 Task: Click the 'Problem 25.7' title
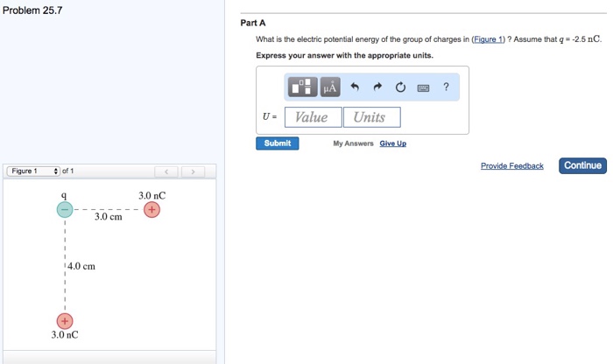point(32,10)
